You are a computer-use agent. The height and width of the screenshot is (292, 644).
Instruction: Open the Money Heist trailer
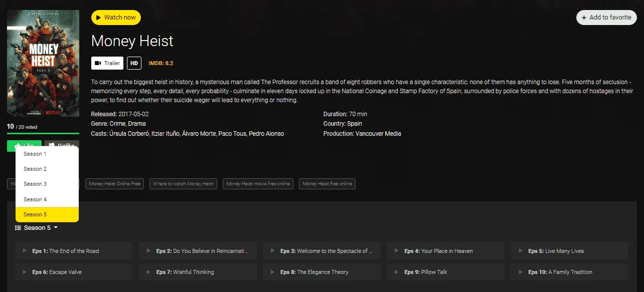coord(107,63)
